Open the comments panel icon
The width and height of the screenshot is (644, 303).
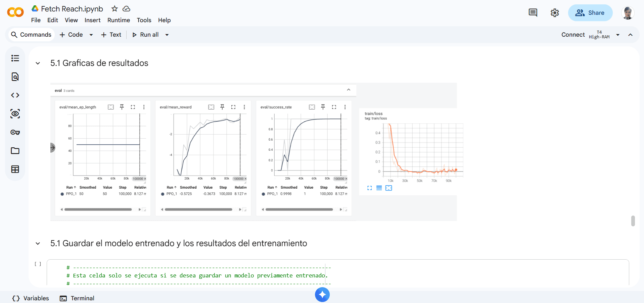click(x=533, y=13)
